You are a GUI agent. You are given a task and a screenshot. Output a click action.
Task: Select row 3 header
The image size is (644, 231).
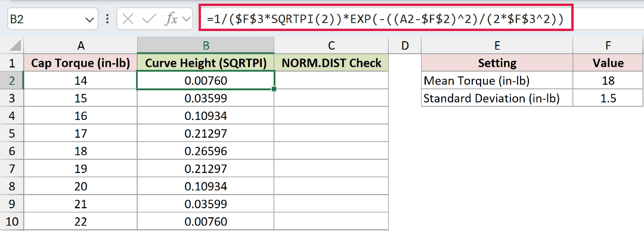click(12, 98)
